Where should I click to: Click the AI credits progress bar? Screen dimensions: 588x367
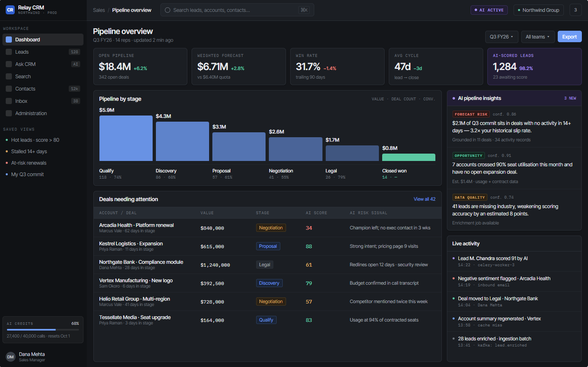(x=43, y=330)
